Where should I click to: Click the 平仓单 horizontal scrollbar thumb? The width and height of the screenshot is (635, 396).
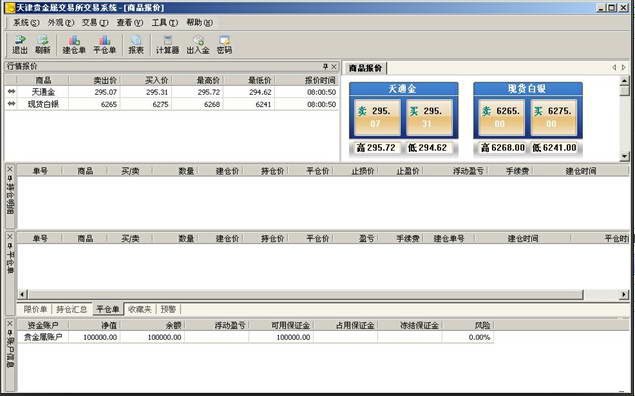click(x=305, y=294)
